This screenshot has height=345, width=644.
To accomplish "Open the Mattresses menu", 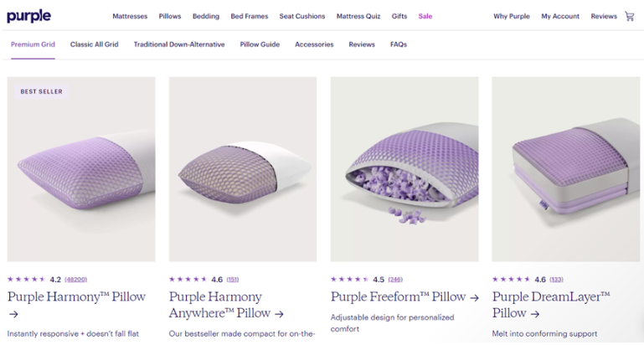I will click(130, 16).
